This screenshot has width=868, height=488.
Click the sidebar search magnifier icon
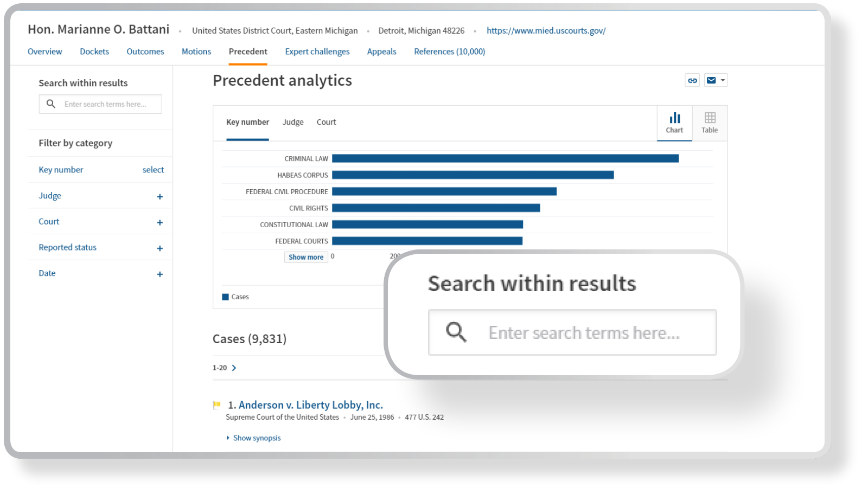[51, 104]
